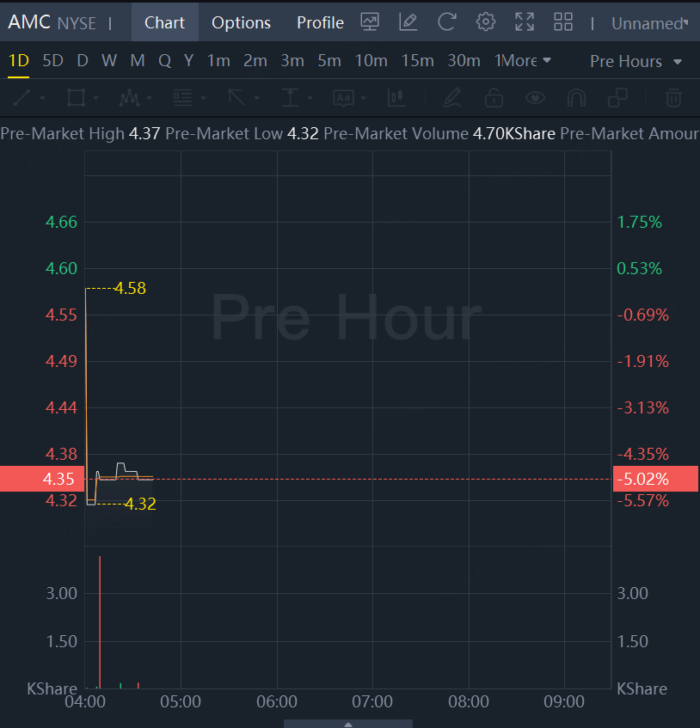Open the Unnamed layout dropdown

pyautogui.click(x=649, y=23)
